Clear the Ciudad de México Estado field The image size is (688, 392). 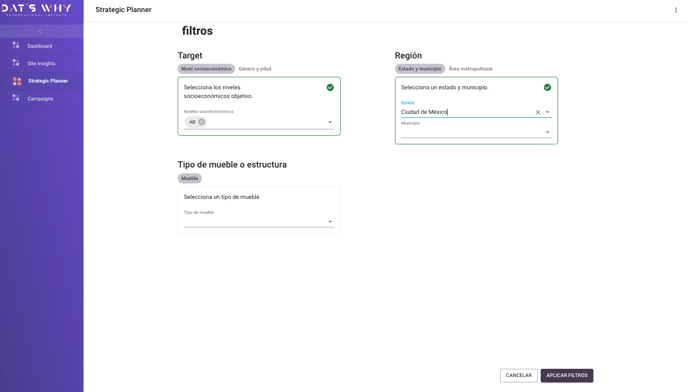(x=538, y=112)
